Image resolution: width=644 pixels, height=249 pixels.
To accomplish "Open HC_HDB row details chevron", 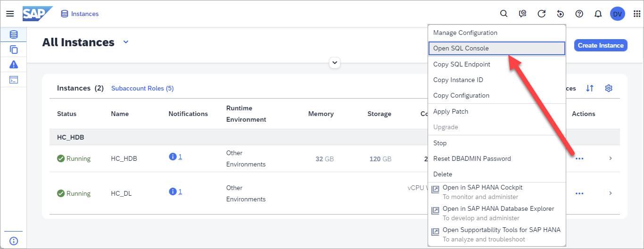I will (611, 158).
